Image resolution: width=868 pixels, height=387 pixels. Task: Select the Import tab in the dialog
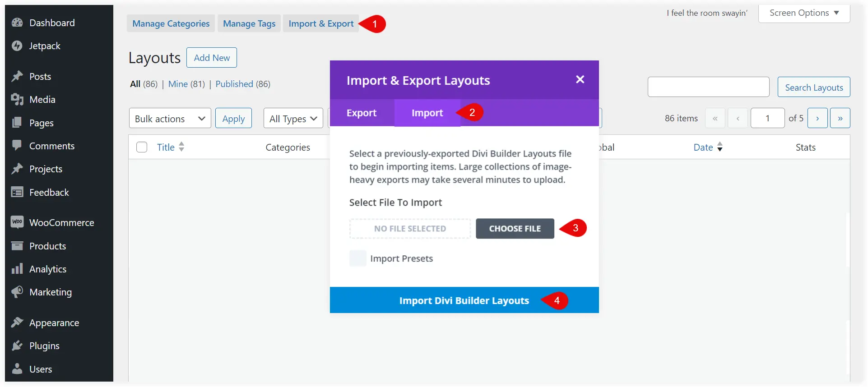427,113
